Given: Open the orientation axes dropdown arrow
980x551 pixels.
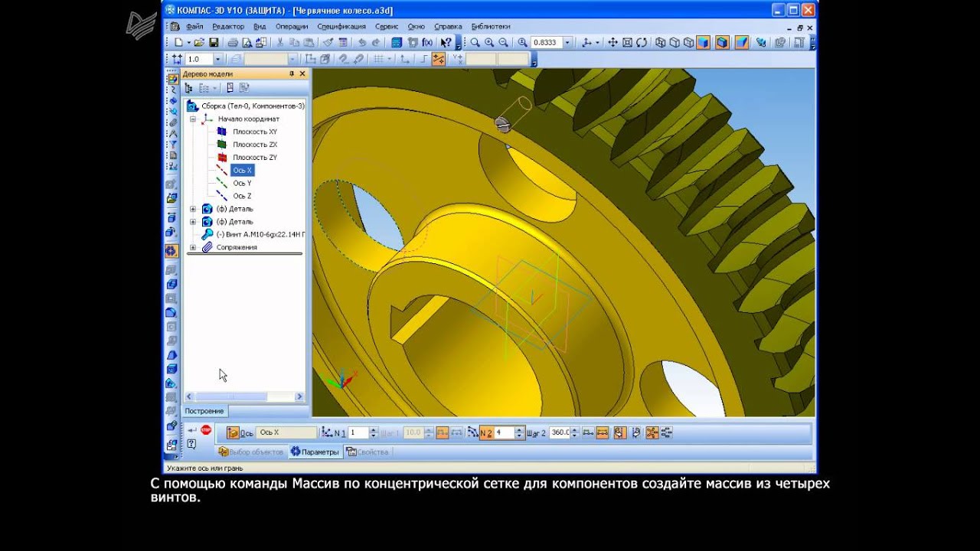Looking at the screenshot, I should click(597, 43).
